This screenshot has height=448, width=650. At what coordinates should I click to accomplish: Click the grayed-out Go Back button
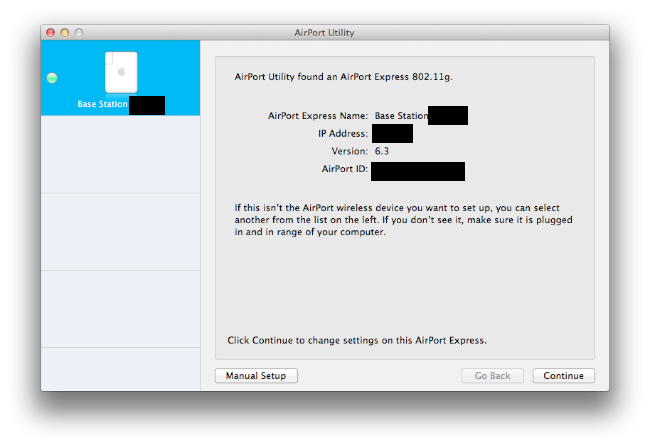pyautogui.click(x=492, y=375)
